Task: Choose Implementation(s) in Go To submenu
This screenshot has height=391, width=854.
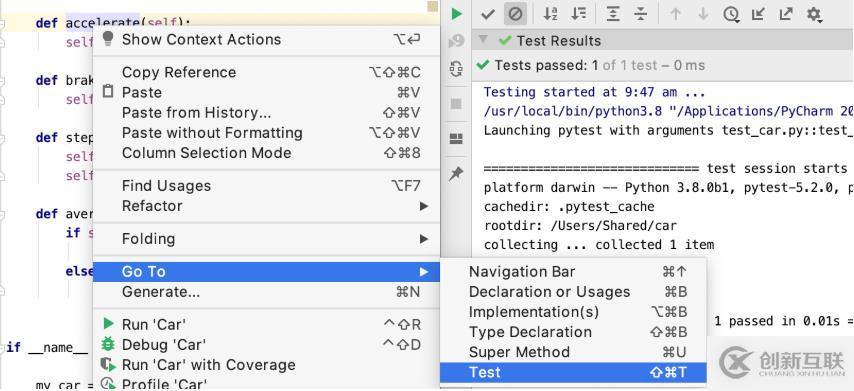Action: pyautogui.click(x=574, y=312)
